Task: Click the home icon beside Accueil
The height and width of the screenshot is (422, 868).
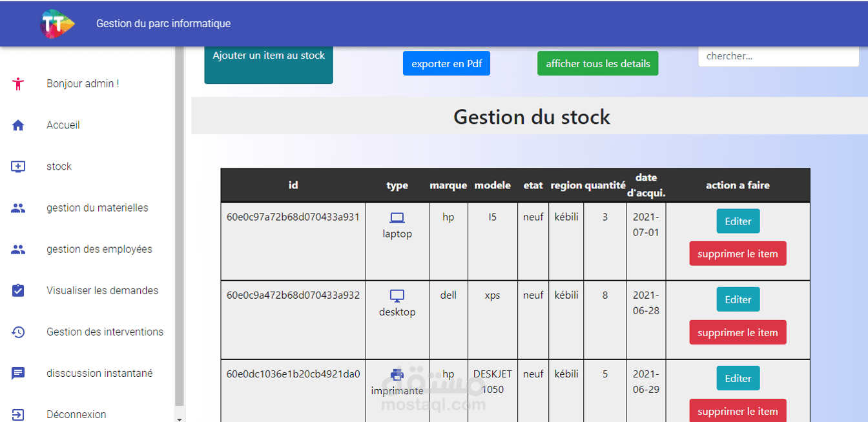Action: pos(18,125)
